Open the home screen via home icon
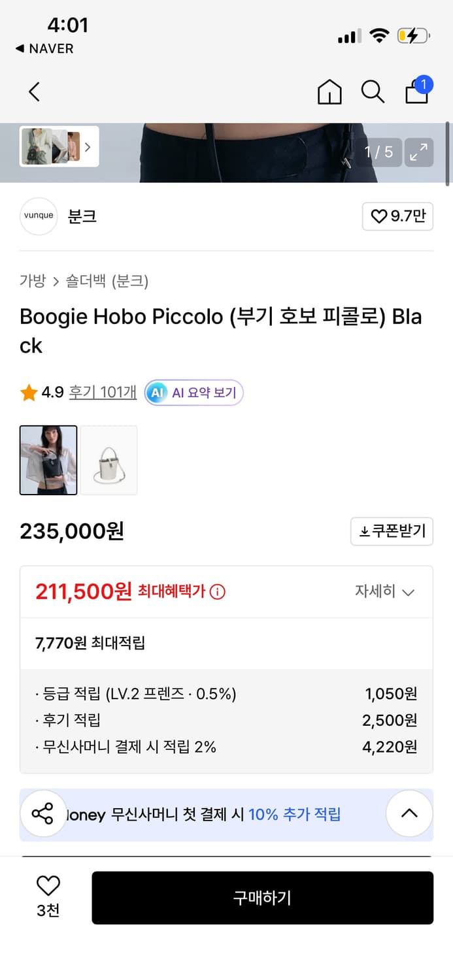 329,92
